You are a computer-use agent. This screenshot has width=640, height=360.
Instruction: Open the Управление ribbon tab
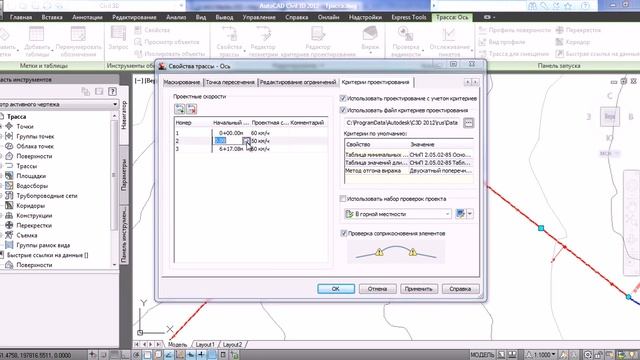pyautogui.click(x=259, y=17)
